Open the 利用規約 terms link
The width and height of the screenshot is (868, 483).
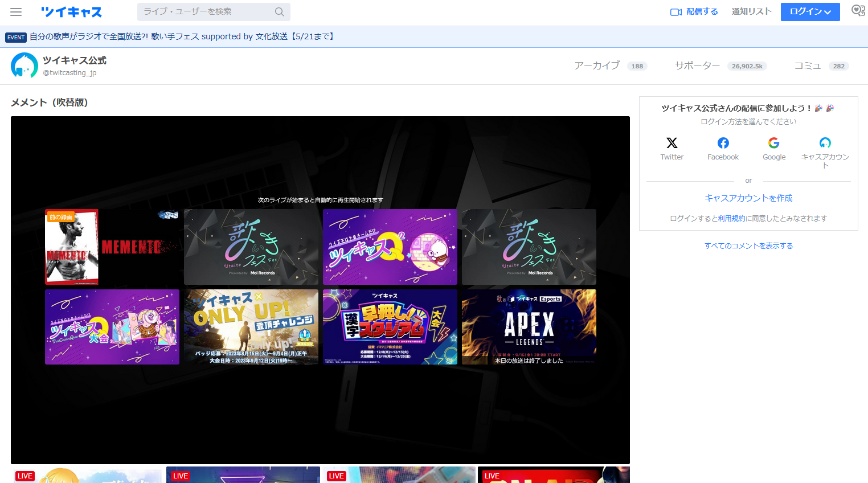point(732,218)
